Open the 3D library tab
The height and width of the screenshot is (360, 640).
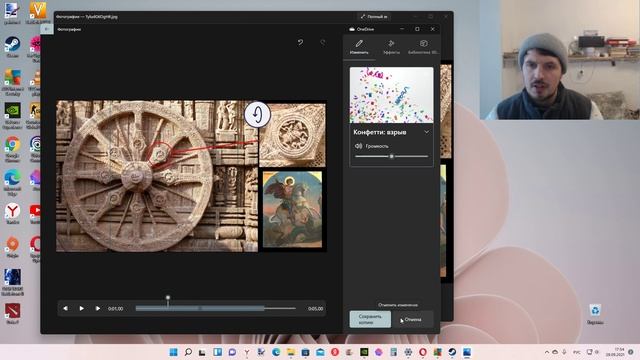click(x=423, y=47)
